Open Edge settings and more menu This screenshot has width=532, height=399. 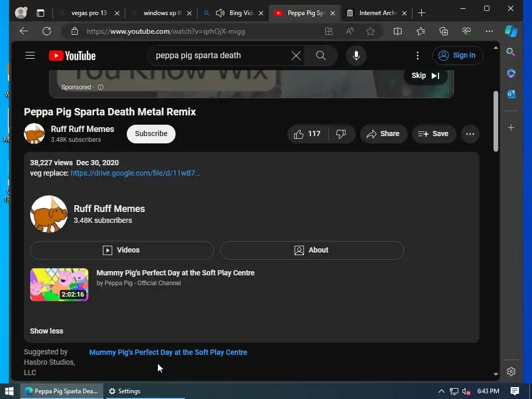point(489,31)
